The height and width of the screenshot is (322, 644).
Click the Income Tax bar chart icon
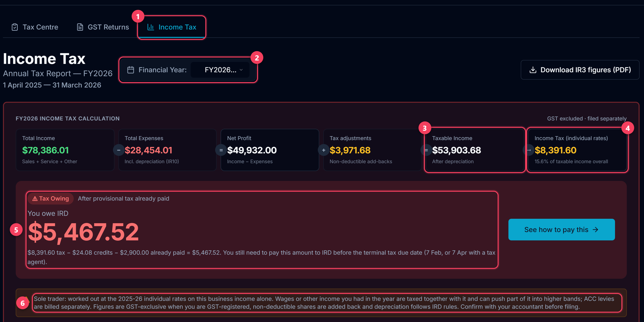click(x=151, y=27)
